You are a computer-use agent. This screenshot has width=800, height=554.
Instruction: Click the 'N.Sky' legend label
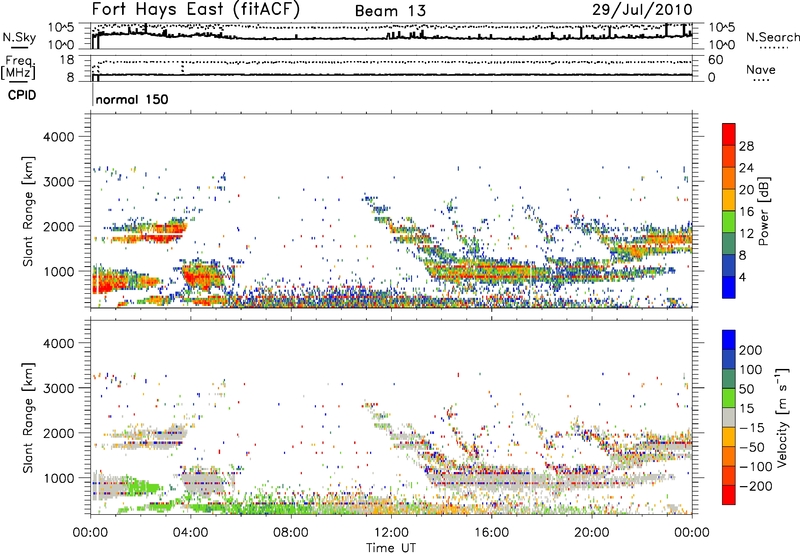click(x=19, y=37)
